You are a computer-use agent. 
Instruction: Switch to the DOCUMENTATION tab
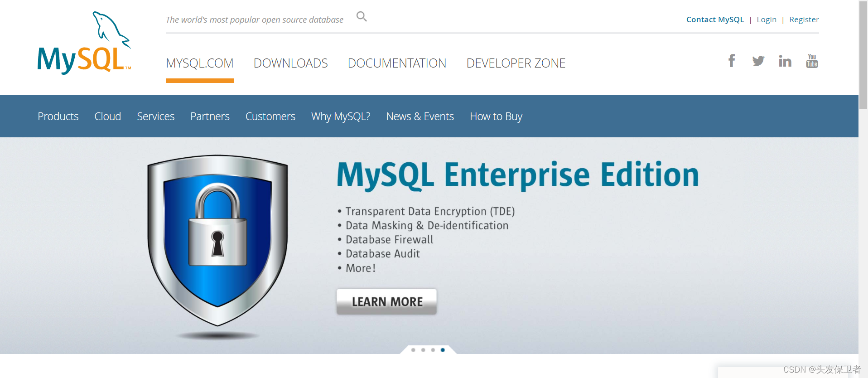pos(397,63)
